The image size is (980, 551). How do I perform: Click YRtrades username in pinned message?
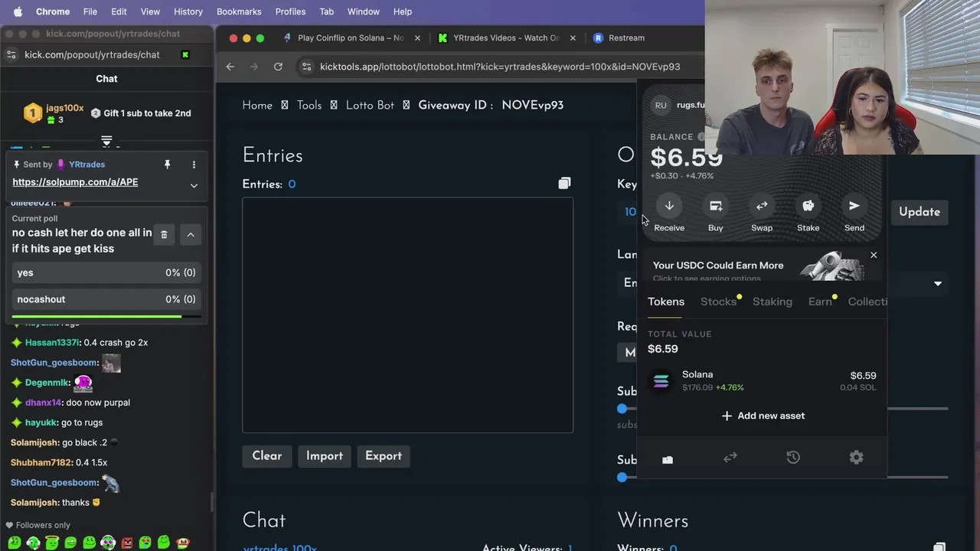(x=87, y=165)
